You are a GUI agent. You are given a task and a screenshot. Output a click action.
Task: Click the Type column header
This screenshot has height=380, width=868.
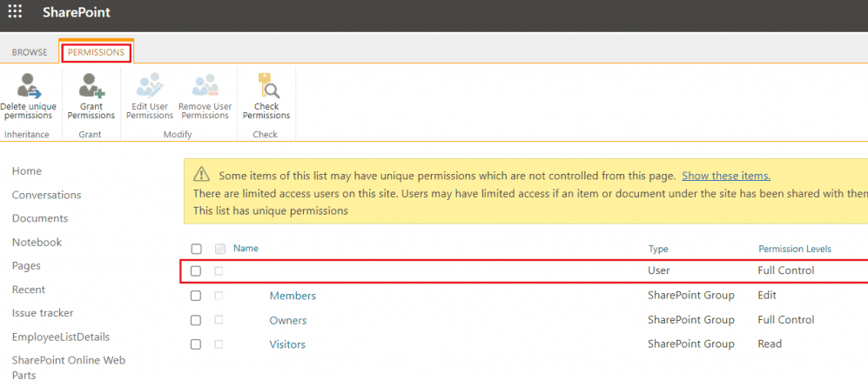(658, 249)
